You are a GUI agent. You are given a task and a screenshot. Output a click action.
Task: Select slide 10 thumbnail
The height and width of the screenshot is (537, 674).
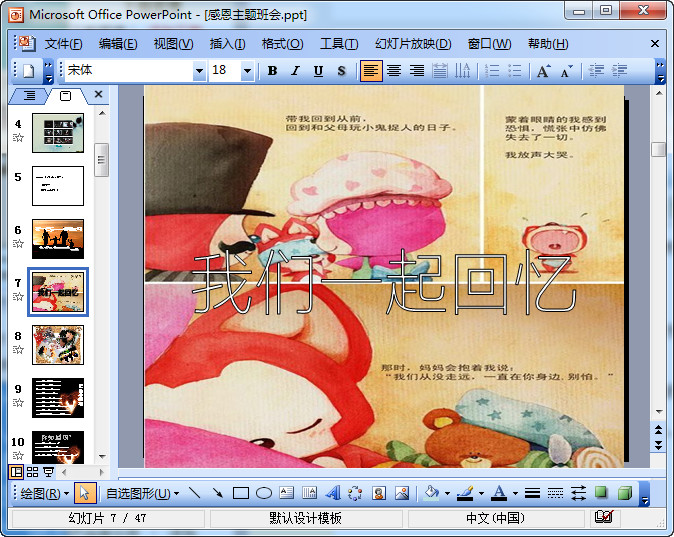click(x=58, y=447)
